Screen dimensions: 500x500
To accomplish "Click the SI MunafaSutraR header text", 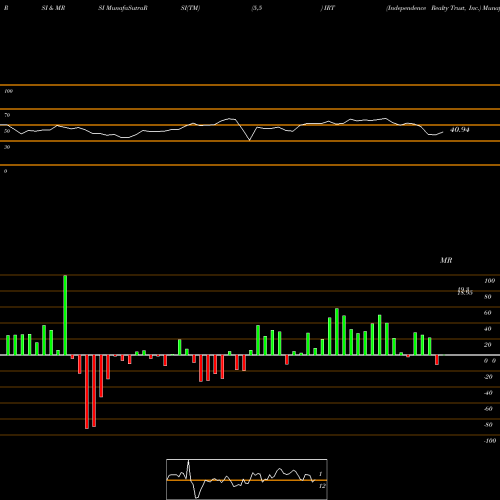I will point(123,8).
